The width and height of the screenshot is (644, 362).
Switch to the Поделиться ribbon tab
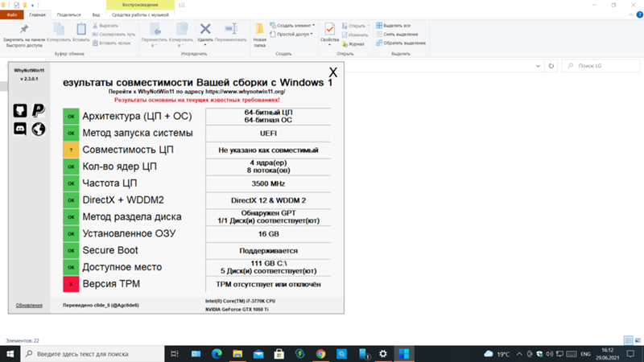pos(68,14)
